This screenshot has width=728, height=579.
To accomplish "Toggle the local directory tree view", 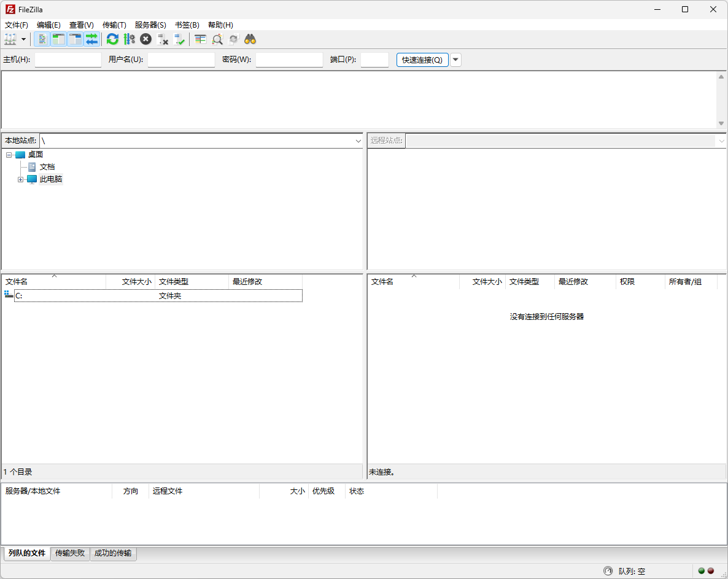I will coord(58,39).
